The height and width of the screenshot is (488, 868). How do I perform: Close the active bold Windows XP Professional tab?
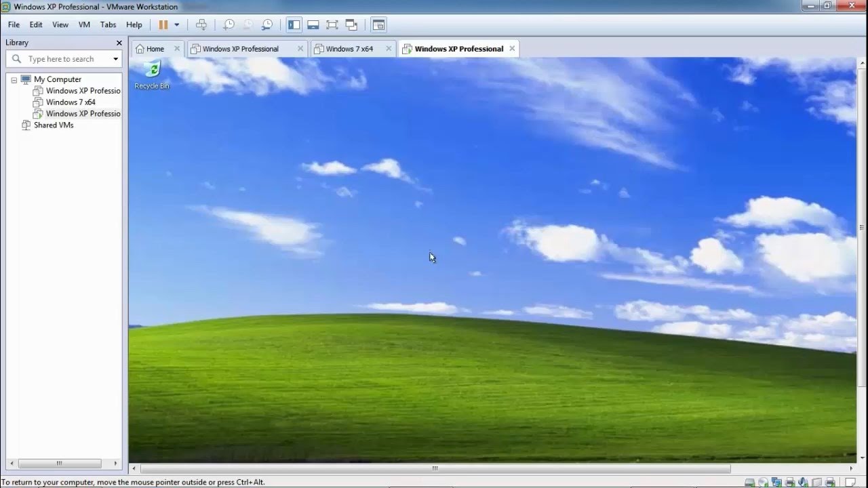512,49
